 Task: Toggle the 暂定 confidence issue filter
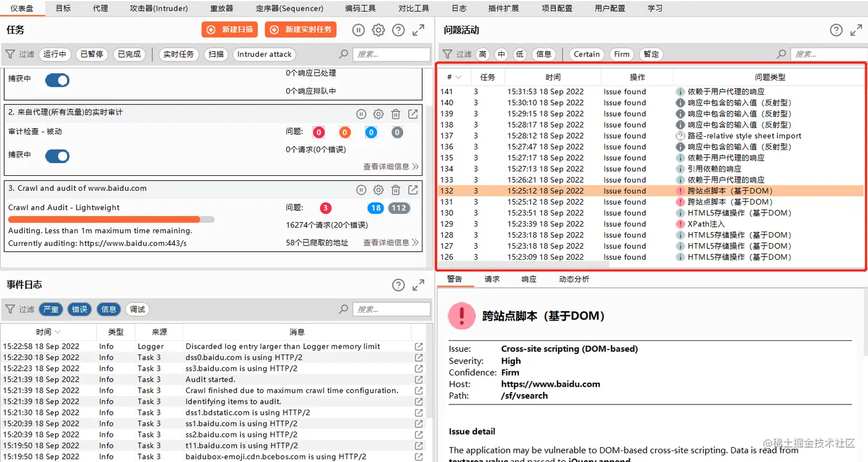(651, 54)
